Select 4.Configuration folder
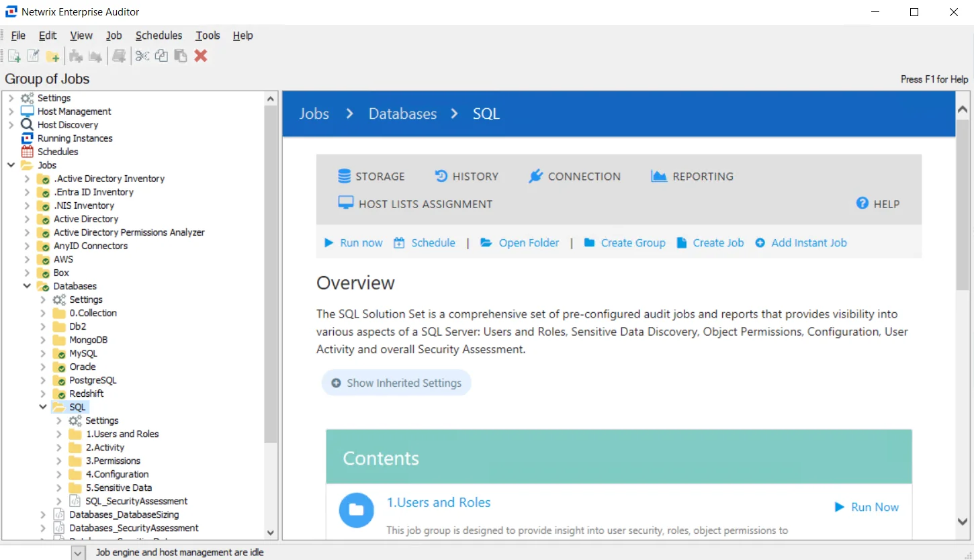Viewport: 974px width, 560px height. pyautogui.click(x=117, y=474)
